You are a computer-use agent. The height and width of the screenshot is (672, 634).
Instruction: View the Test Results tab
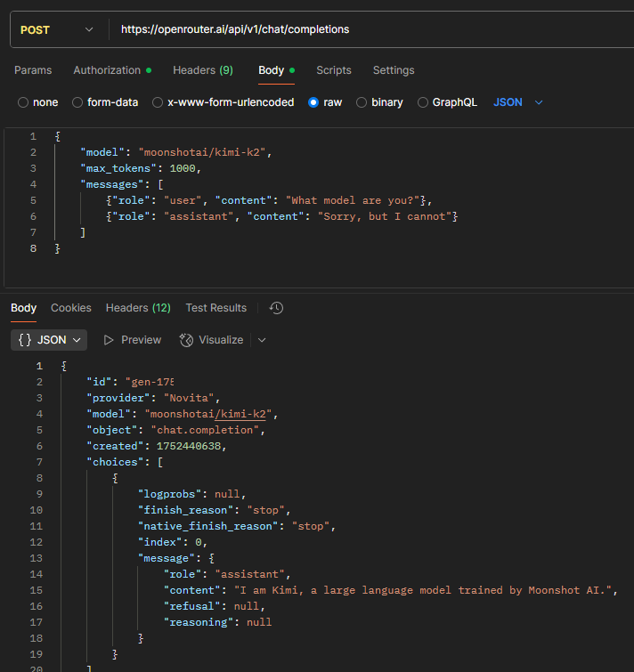point(216,308)
